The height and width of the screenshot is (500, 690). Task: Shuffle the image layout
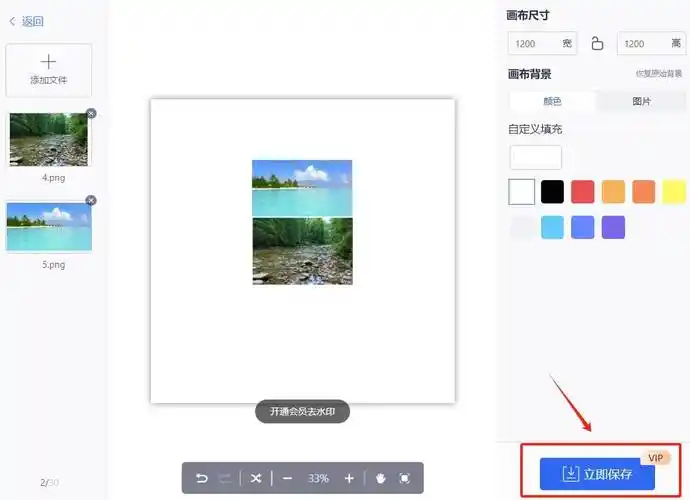(256, 478)
